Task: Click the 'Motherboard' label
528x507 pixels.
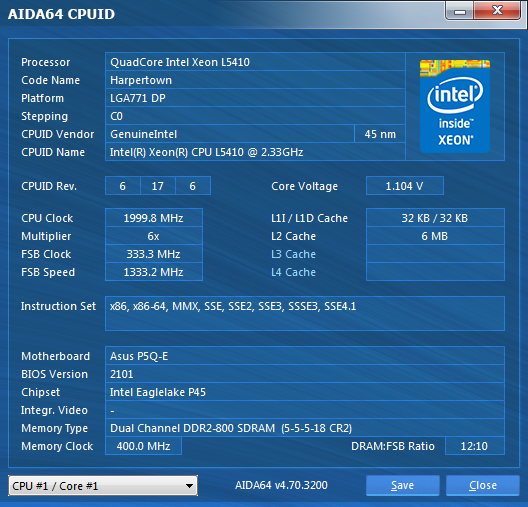Action: tap(56, 356)
